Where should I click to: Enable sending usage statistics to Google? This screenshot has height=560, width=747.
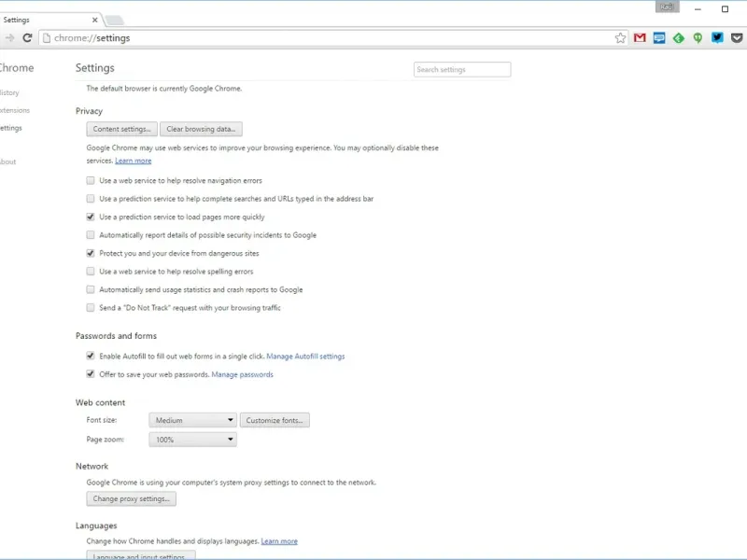(91, 289)
